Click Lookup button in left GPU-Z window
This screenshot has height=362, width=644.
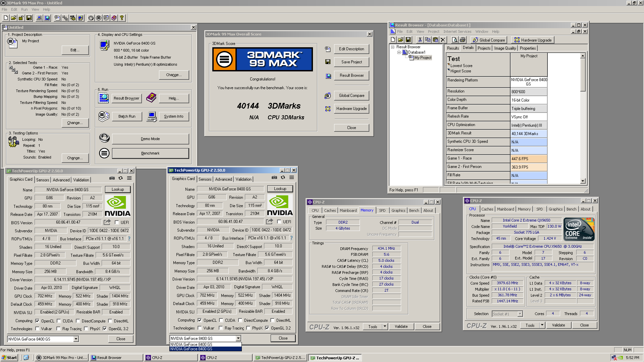click(118, 189)
